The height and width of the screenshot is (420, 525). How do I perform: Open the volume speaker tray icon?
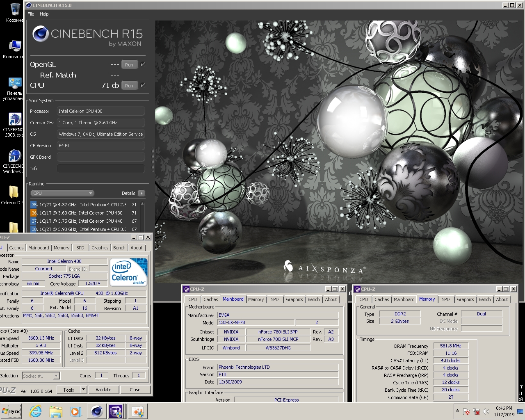coord(486,411)
